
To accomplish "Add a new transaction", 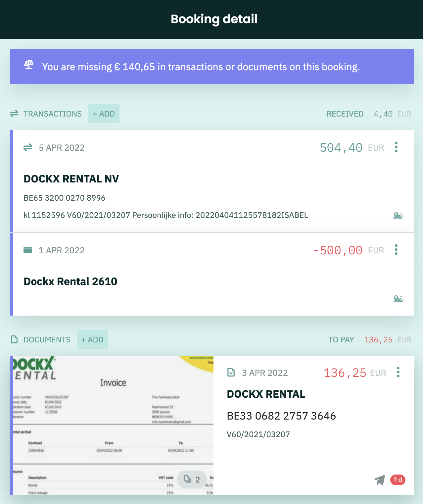I will click(x=104, y=114).
